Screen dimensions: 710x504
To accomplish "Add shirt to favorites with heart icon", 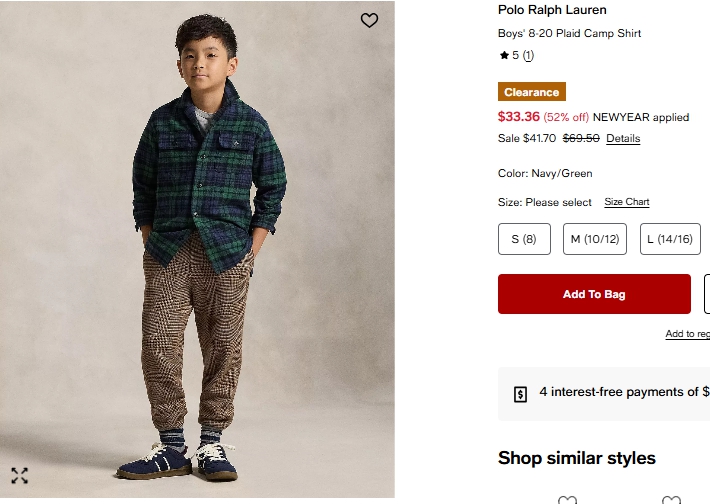I will pos(369,20).
